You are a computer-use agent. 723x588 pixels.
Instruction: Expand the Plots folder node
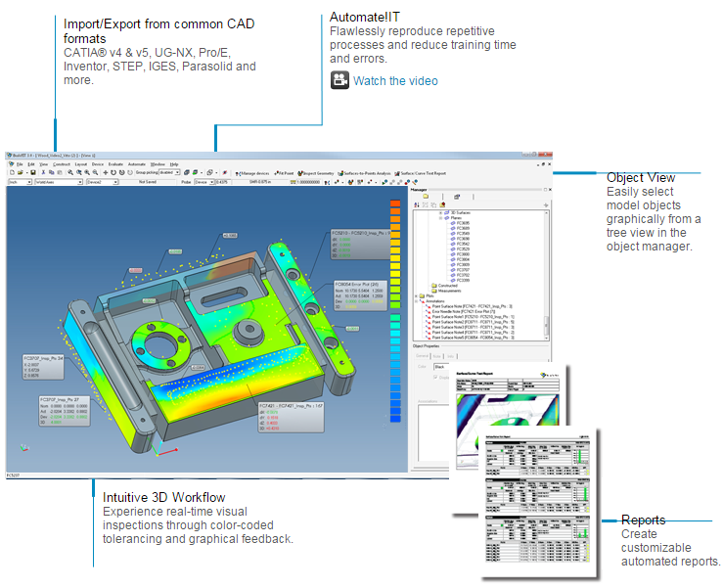tap(416, 296)
